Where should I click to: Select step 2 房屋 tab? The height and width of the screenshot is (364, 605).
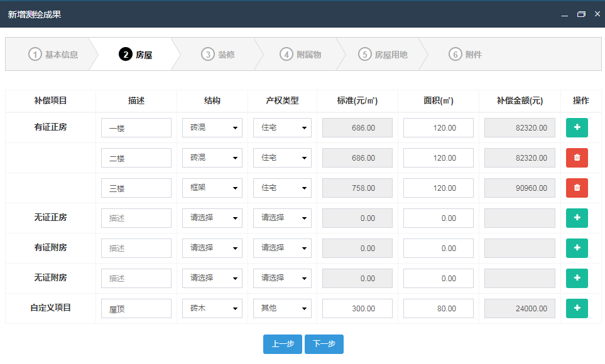[136, 55]
